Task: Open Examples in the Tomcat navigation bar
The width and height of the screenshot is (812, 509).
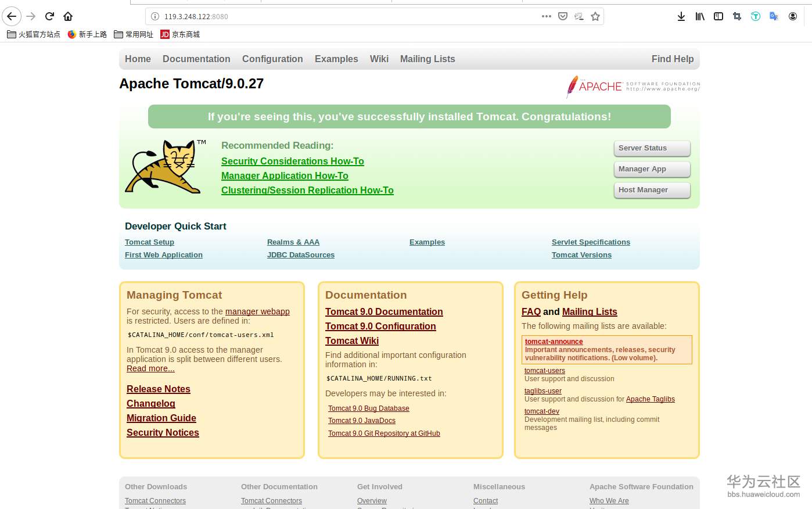Action: (336, 59)
